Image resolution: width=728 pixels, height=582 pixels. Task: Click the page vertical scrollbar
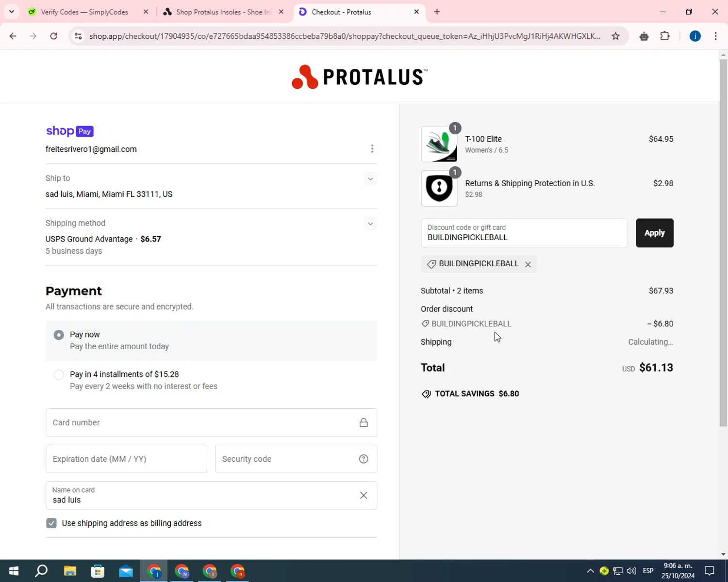723,242
